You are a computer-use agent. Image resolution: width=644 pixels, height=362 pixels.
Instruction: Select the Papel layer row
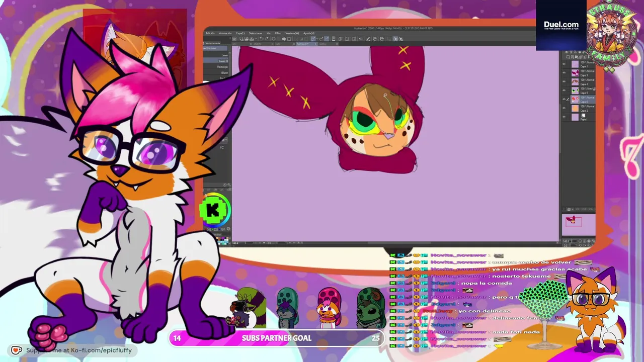point(578,117)
